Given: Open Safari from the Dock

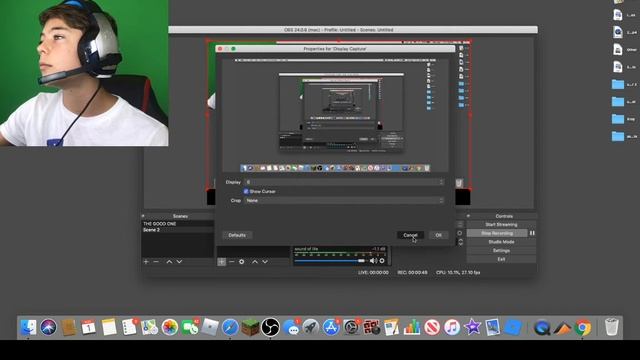Looking at the screenshot, I should tap(230, 327).
